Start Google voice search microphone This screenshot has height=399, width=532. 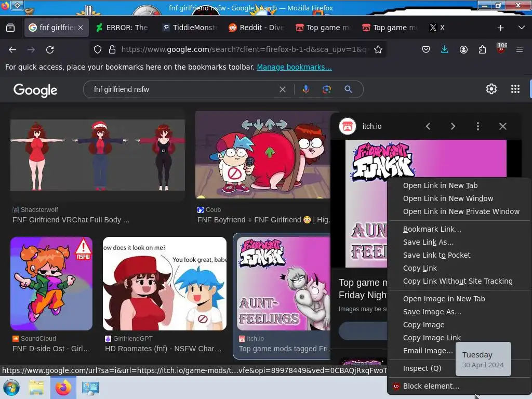pos(305,89)
